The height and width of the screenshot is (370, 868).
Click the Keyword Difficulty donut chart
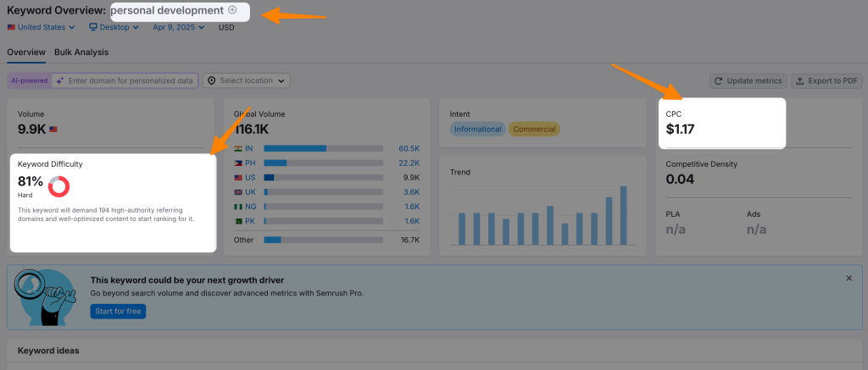pos(58,186)
